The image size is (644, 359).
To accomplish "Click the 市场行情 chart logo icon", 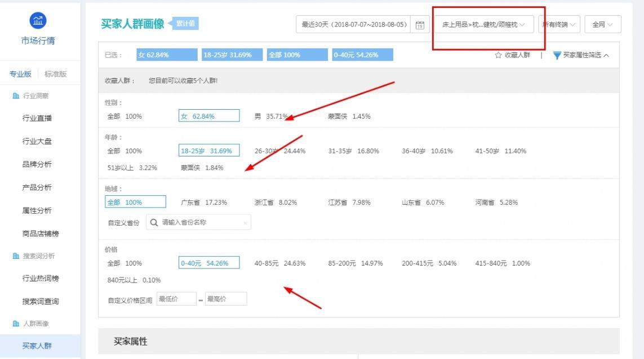I will coord(38,20).
